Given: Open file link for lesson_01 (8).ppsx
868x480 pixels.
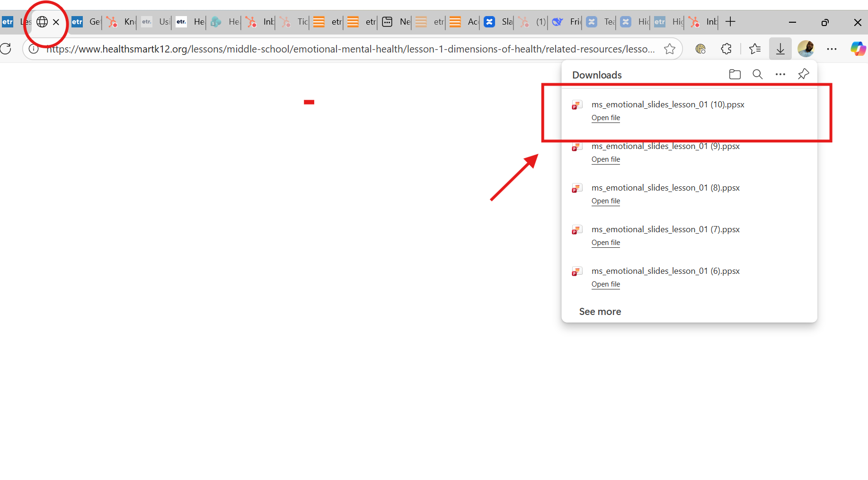Looking at the screenshot, I should click(606, 201).
